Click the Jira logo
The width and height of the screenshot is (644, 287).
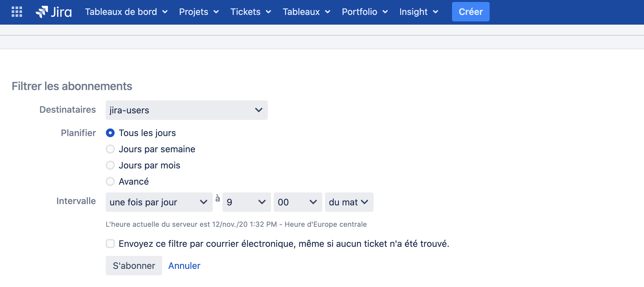(54, 12)
